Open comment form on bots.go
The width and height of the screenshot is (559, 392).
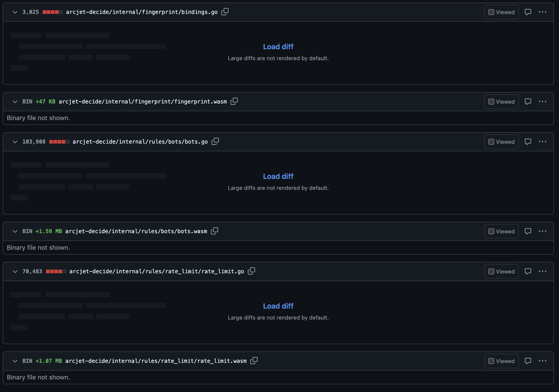pos(528,142)
